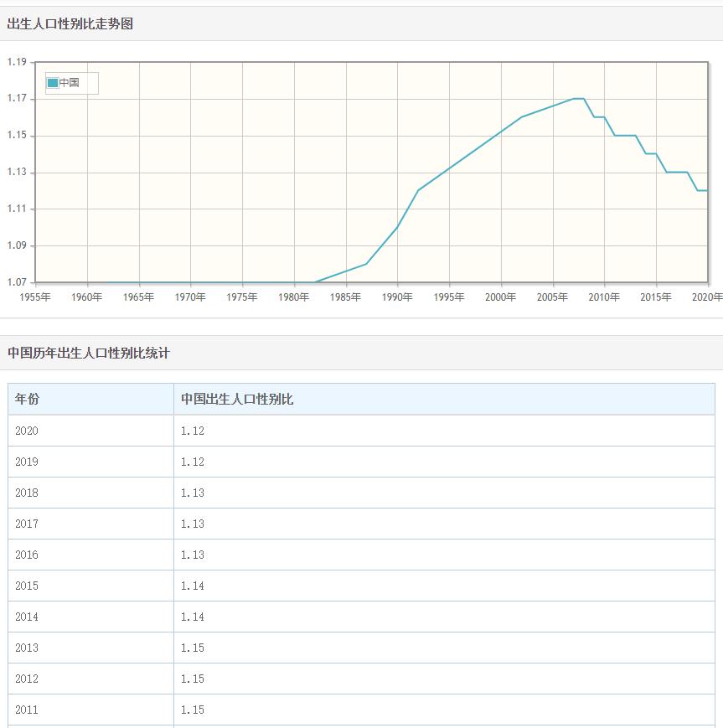Click the 1.12 value in the 2019 row
Viewport: 723px width, 728px height.
(192, 462)
